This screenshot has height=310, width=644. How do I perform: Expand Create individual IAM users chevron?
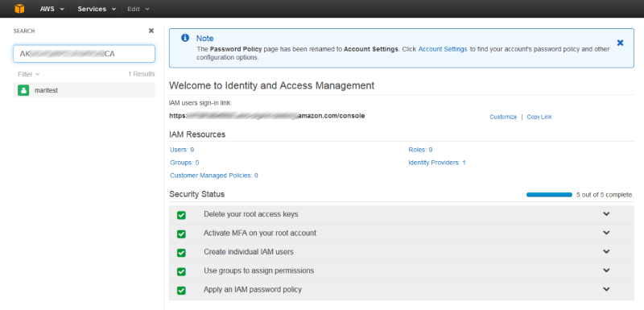tap(606, 251)
